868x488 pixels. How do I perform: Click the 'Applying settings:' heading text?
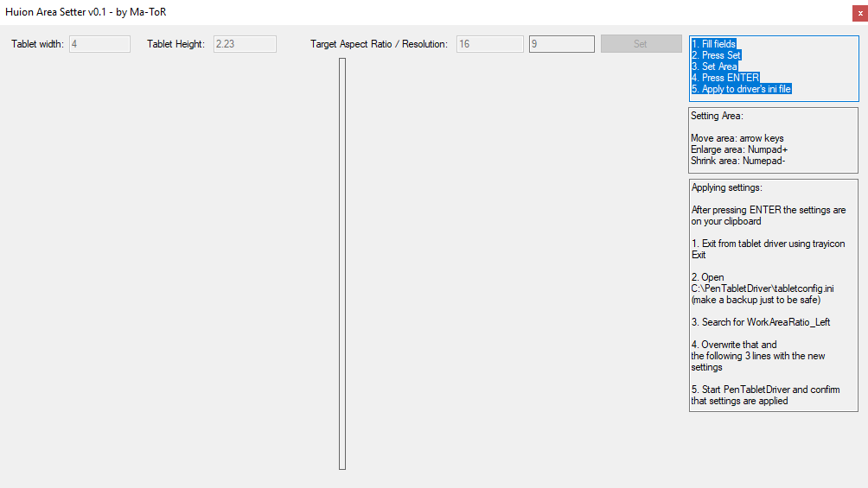[727, 187]
